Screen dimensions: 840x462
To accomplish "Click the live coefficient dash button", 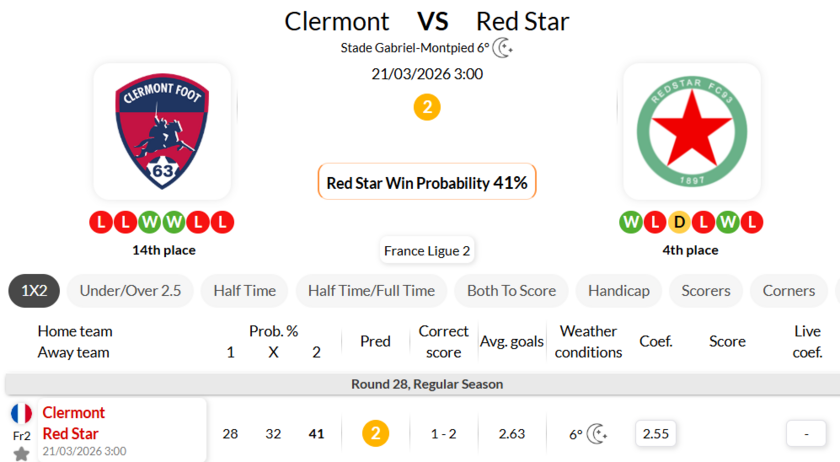I will tap(805, 433).
